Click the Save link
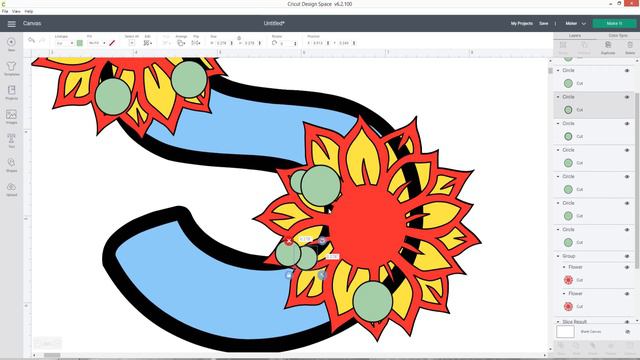The height and width of the screenshot is (360, 640). click(x=544, y=24)
